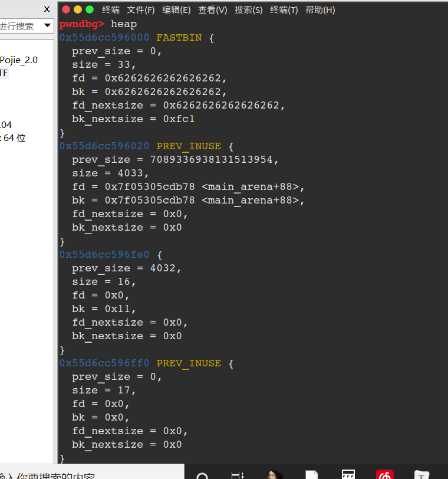This screenshot has width=448, height=479.
Task: Click the 进行搜索 search field in left panel
Action: (x=19, y=26)
